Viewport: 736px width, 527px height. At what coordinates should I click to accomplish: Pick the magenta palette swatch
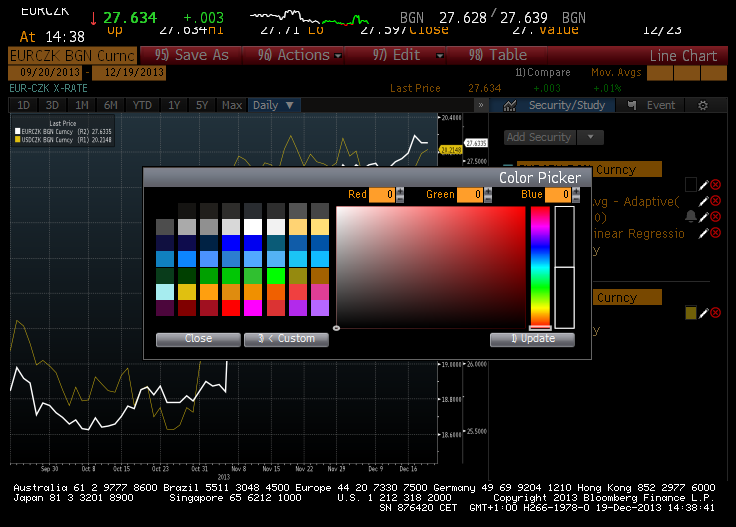pos(253,308)
